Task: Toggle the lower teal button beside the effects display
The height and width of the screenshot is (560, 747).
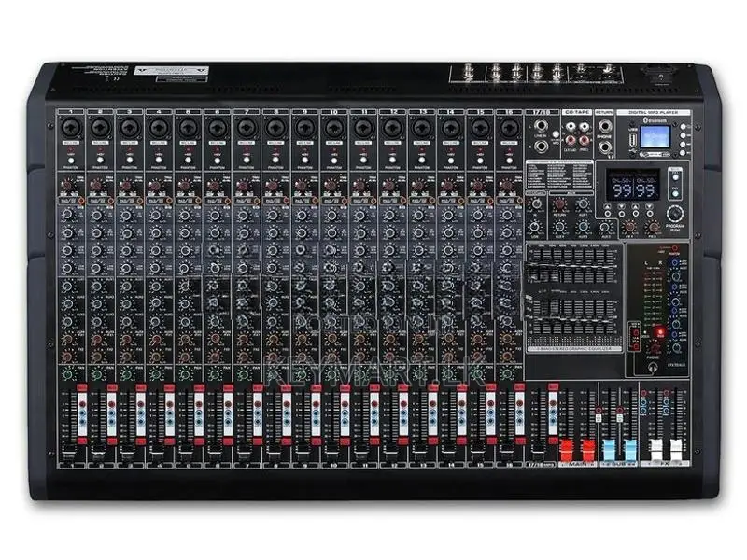Action: [675, 194]
